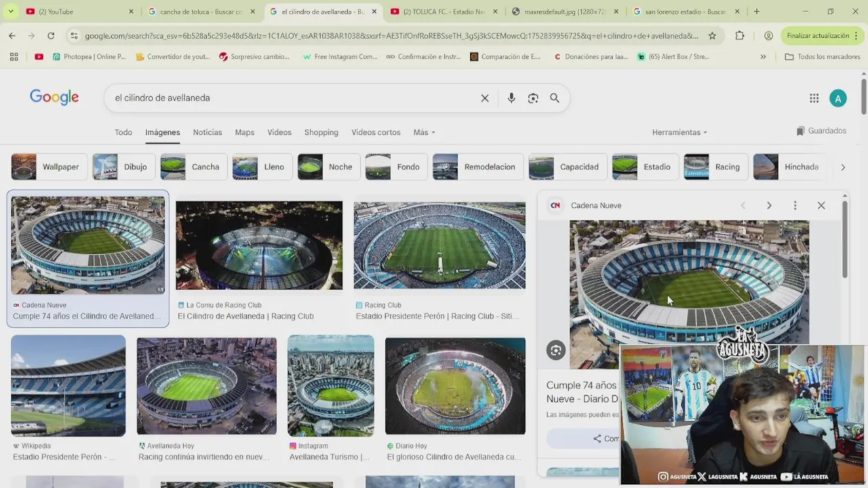Screen dimensions: 868x488
Task: Switch to the Shopping tab
Action: click(x=321, y=132)
